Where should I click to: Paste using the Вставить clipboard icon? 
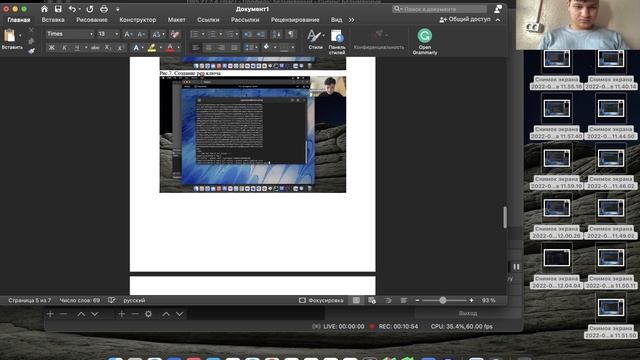[9, 36]
